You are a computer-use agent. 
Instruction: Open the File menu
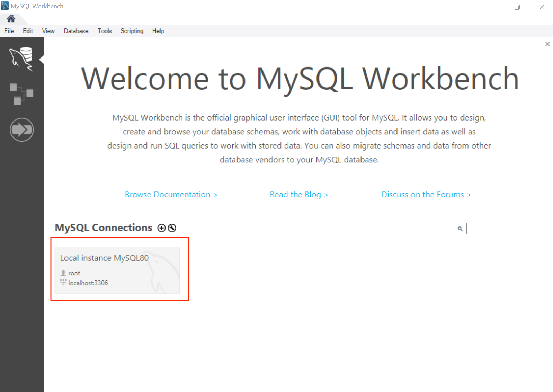click(9, 31)
